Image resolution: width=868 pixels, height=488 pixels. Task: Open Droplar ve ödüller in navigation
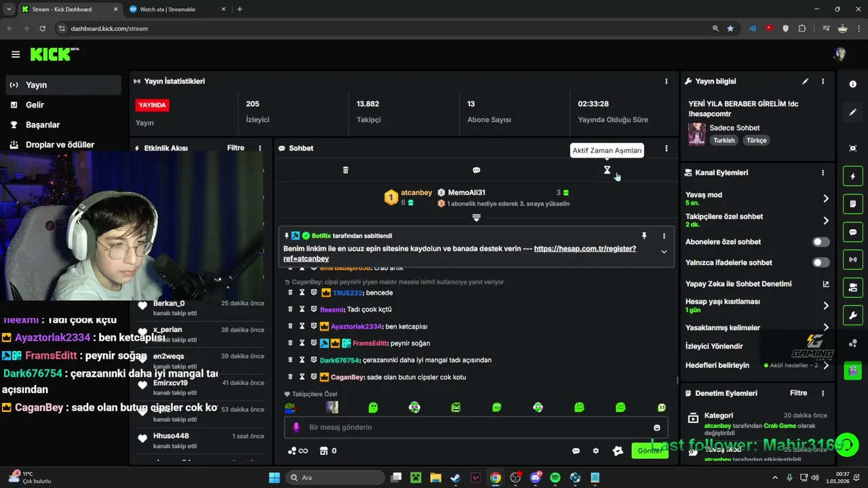click(x=64, y=144)
